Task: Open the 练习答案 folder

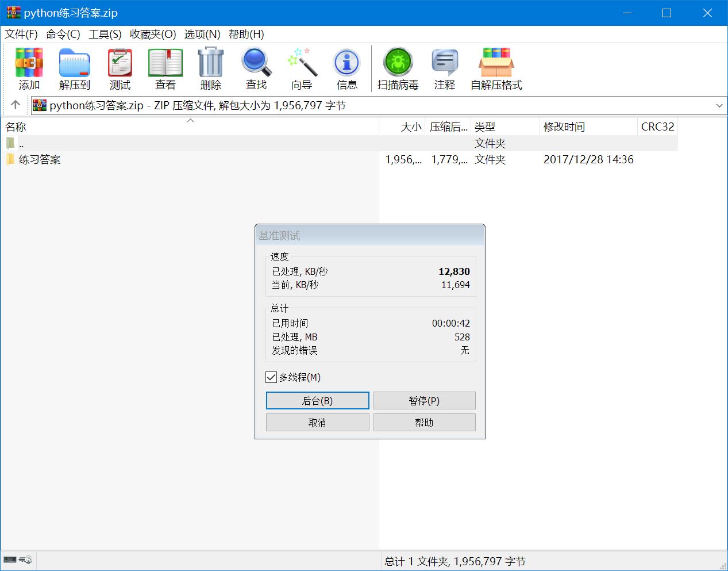Action: 40,159
